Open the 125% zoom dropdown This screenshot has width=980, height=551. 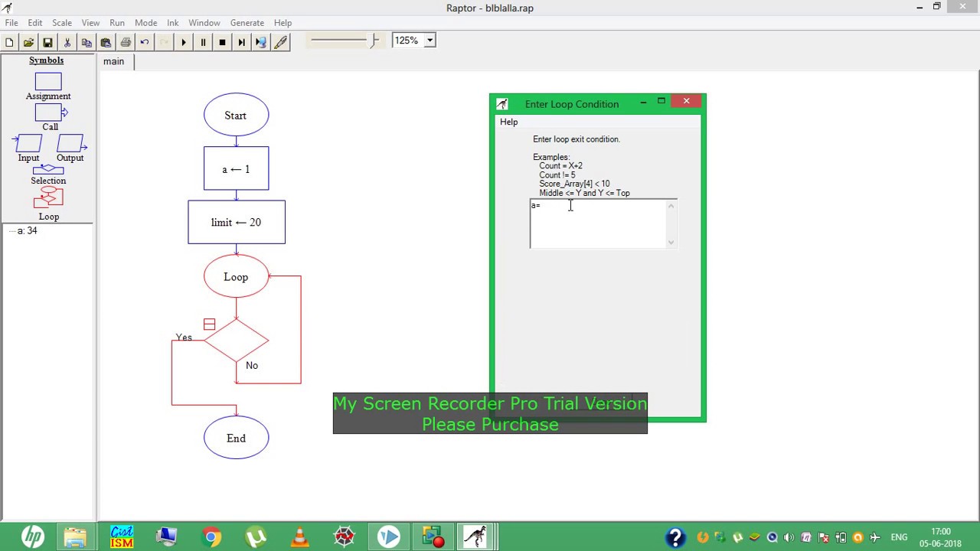pos(430,41)
